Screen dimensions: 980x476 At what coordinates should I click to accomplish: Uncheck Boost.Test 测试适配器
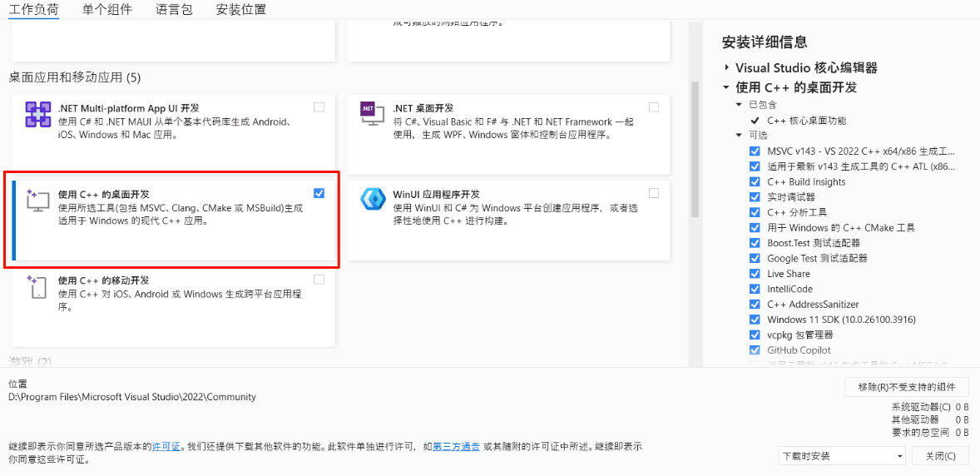(755, 243)
